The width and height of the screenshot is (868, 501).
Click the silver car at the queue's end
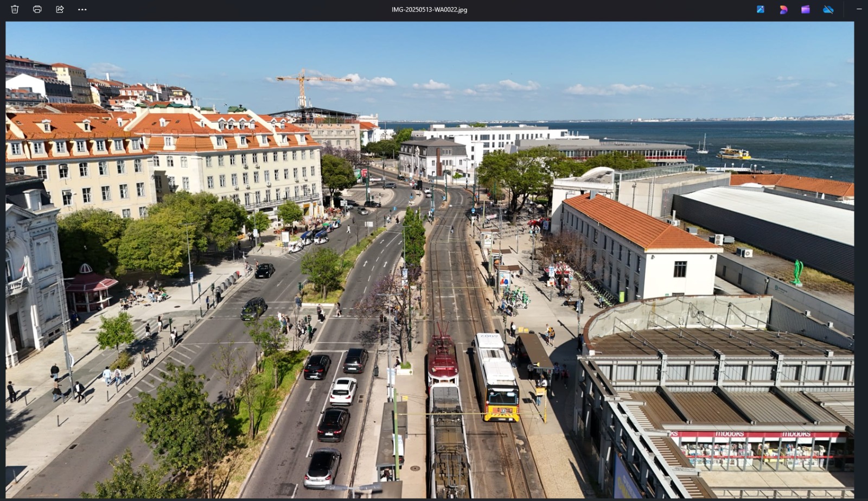coord(322,468)
